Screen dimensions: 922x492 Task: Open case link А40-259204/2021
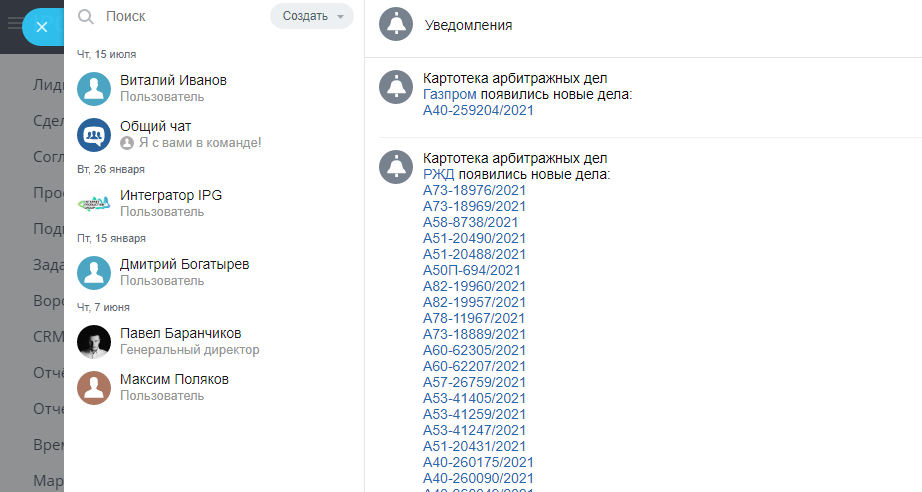[x=478, y=111]
